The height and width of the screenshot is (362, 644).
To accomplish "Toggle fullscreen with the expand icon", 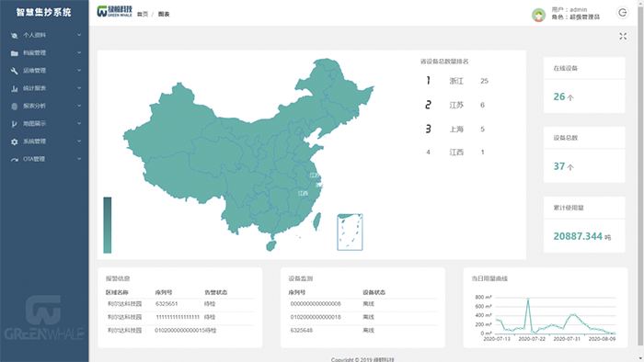I will [x=623, y=37].
